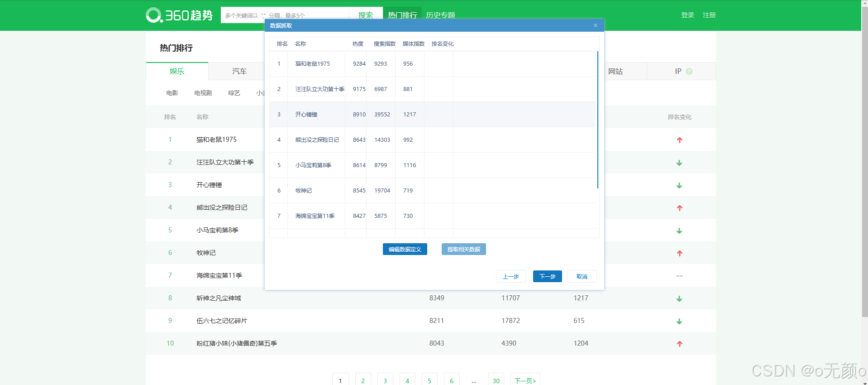
Task: Click the 登录 link
Action: pyautogui.click(x=687, y=15)
